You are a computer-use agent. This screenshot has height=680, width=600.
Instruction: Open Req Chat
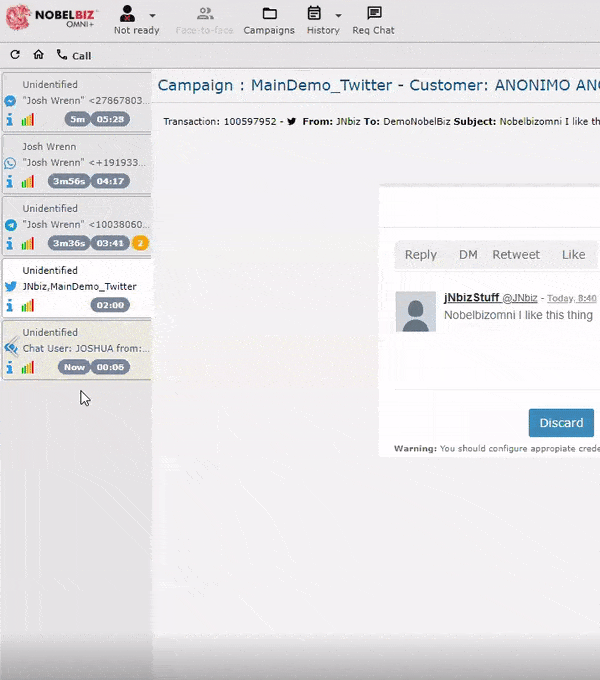click(374, 20)
